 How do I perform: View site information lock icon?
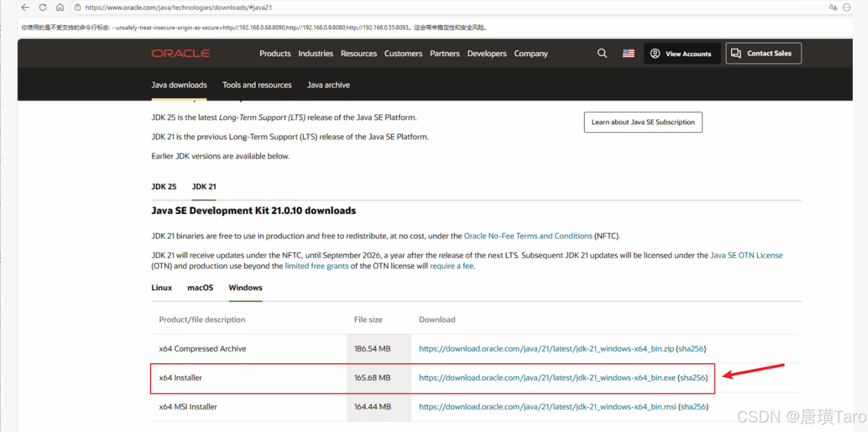[78, 8]
